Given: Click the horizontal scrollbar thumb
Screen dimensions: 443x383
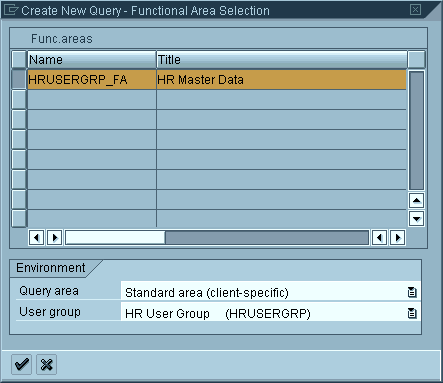Looking at the screenshot, I should (115, 238).
